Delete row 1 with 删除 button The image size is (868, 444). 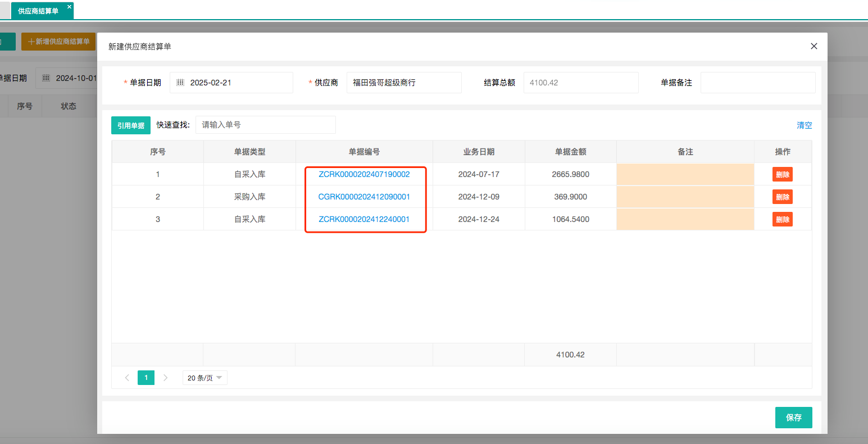tap(782, 174)
